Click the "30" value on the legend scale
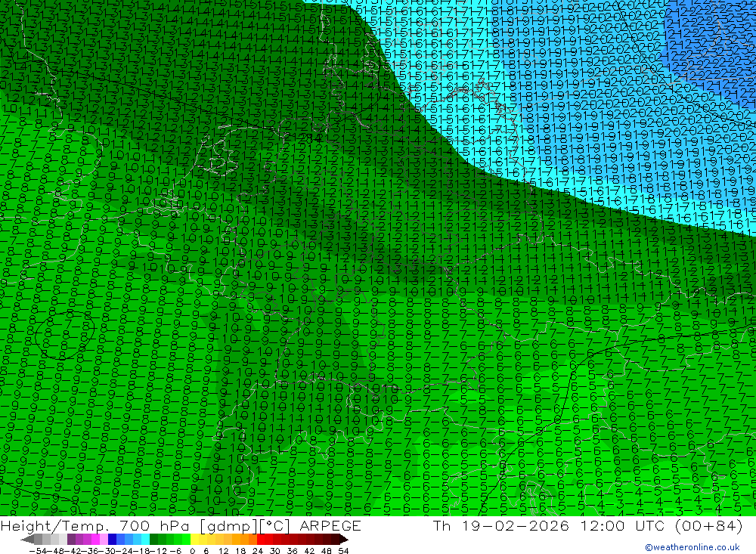 coord(275,551)
